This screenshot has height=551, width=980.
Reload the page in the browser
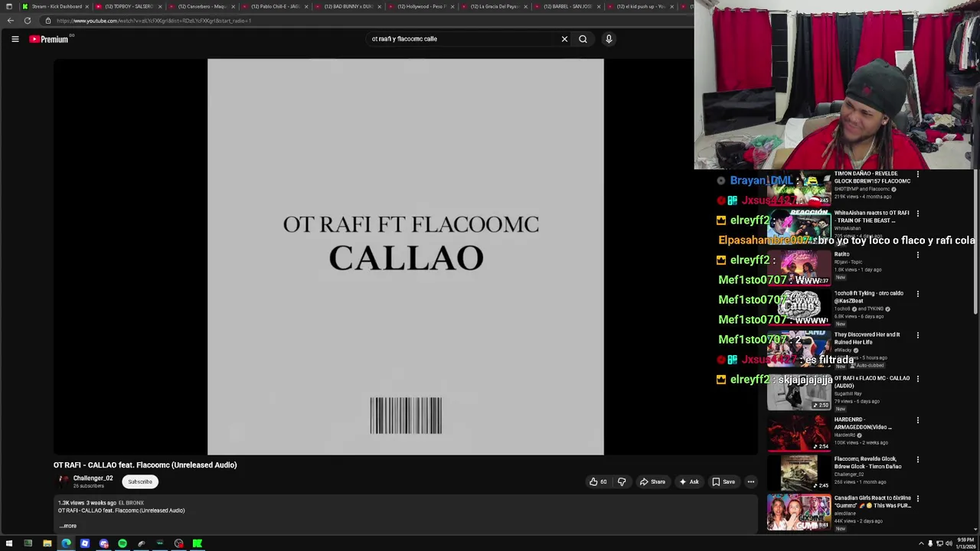28,21
